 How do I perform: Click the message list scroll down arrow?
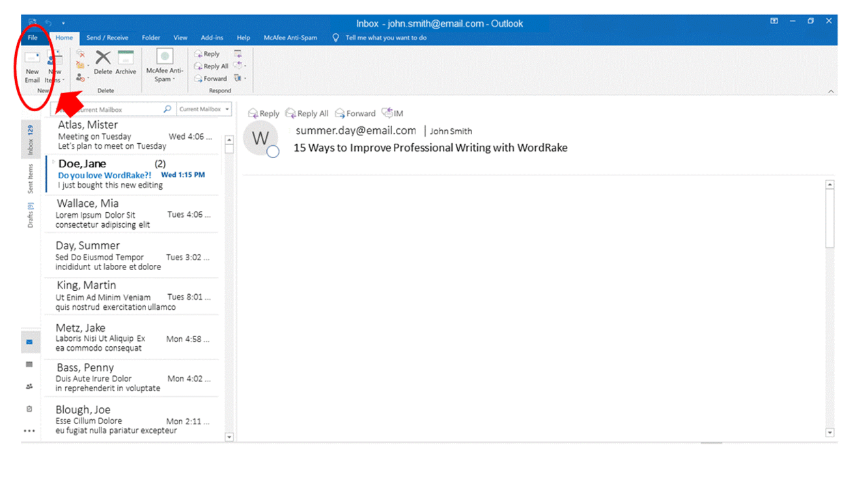click(229, 437)
